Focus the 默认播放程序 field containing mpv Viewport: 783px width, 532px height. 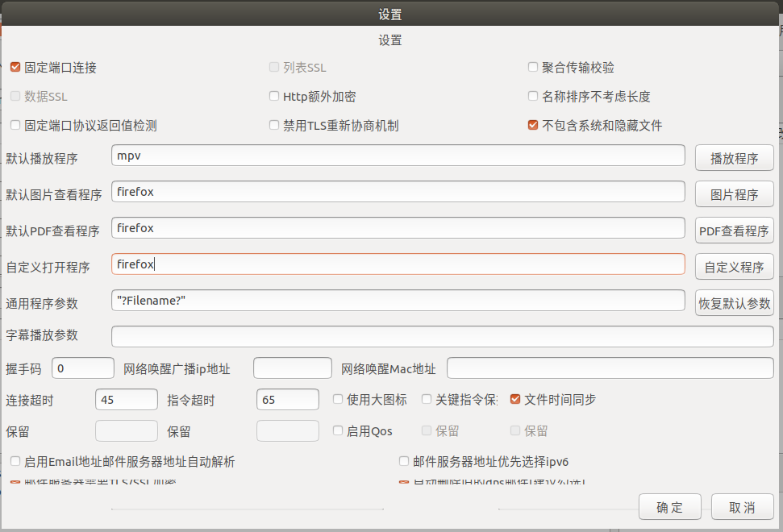pos(398,156)
